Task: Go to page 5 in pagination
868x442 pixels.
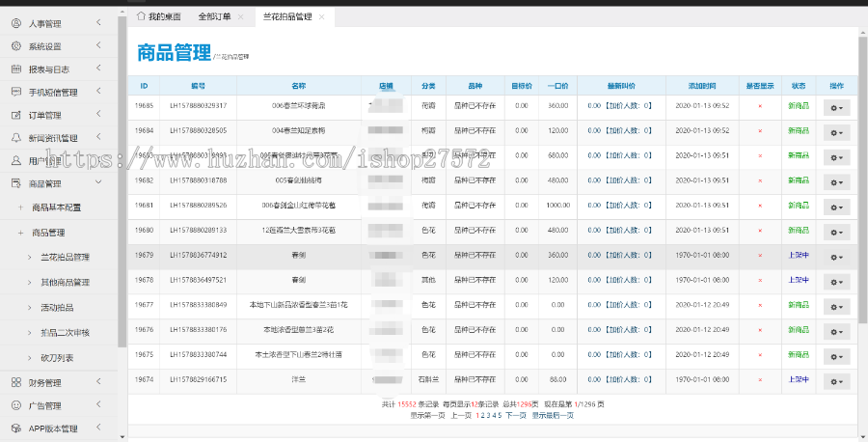Action: [x=500, y=415]
